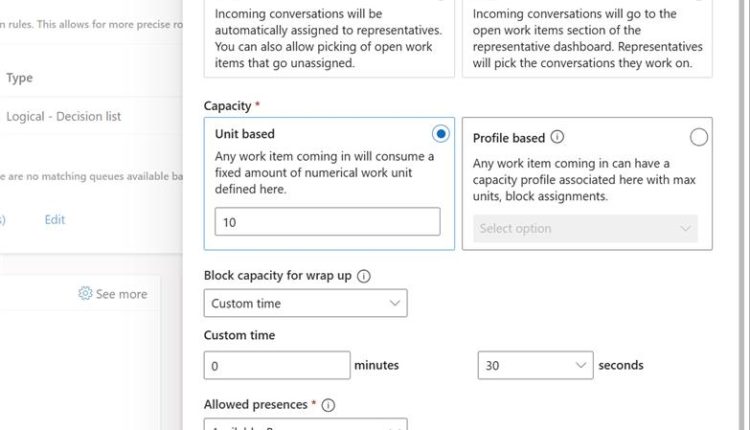Viewport: 750px width, 430px height.
Task: Click the Allowed presences info icon
Action: [x=328, y=405]
